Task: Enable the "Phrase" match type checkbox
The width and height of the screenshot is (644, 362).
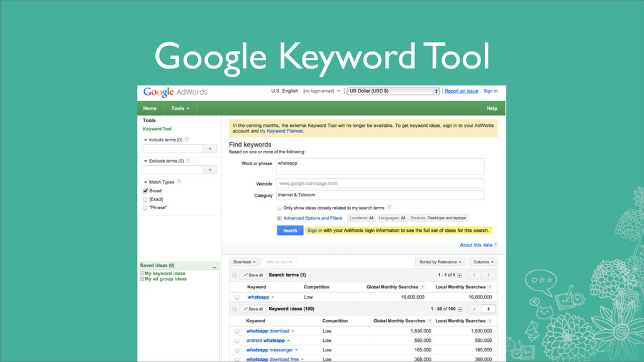Action: (x=145, y=207)
